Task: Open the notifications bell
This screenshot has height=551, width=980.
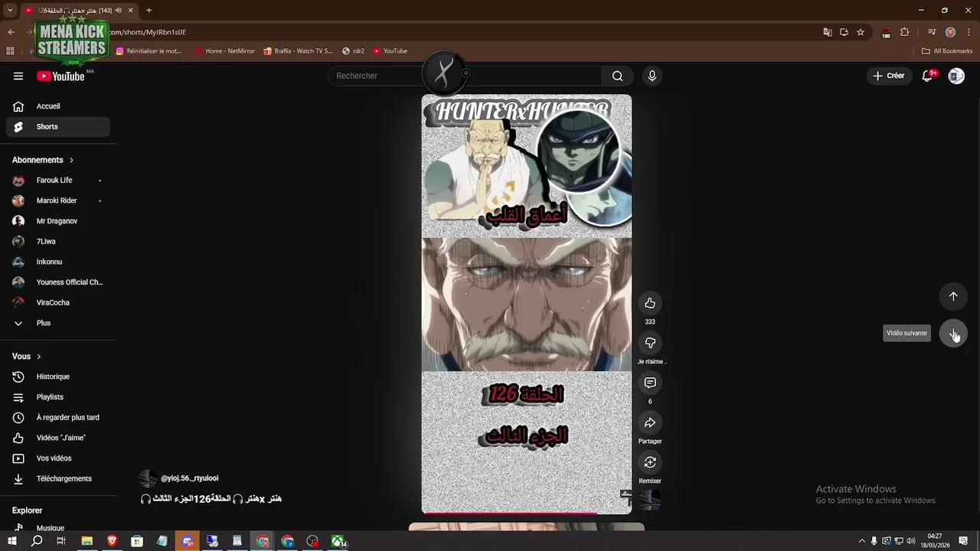Action: [x=927, y=76]
